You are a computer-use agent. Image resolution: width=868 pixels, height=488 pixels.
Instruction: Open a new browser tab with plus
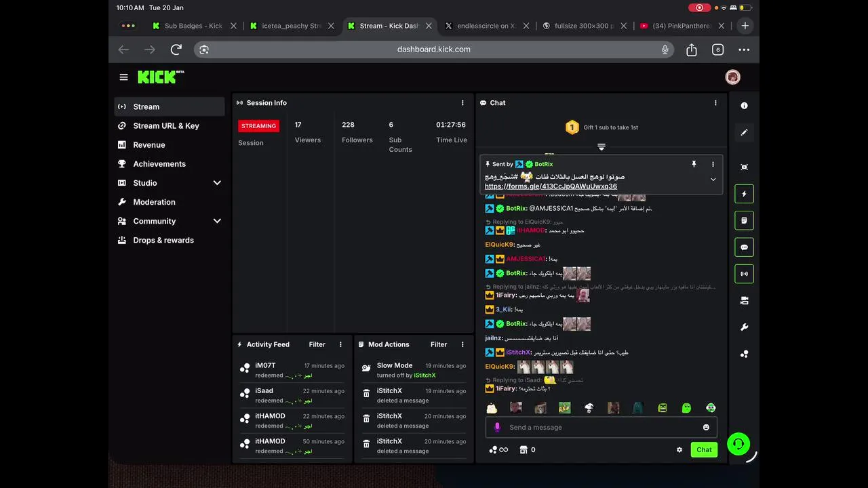[x=745, y=26]
